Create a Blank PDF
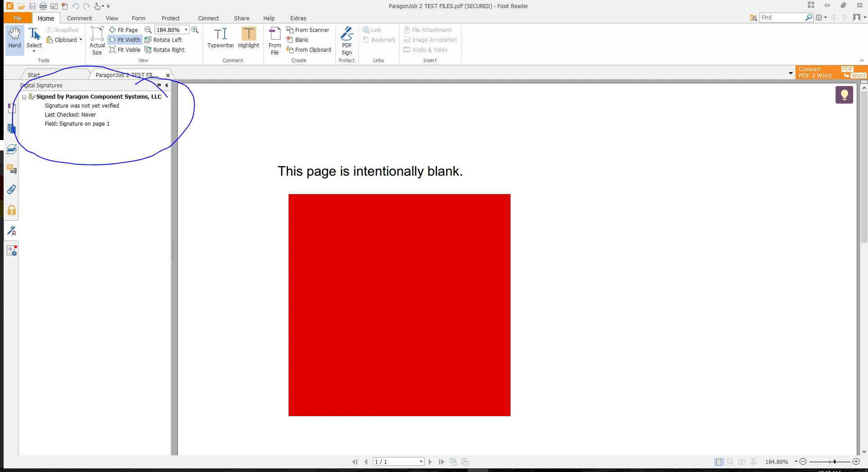The height and width of the screenshot is (472, 868). pos(298,40)
